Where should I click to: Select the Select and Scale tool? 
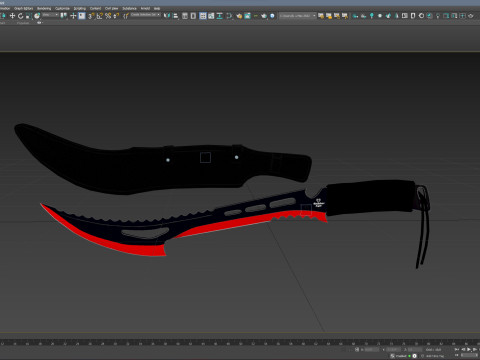point(28,16)
